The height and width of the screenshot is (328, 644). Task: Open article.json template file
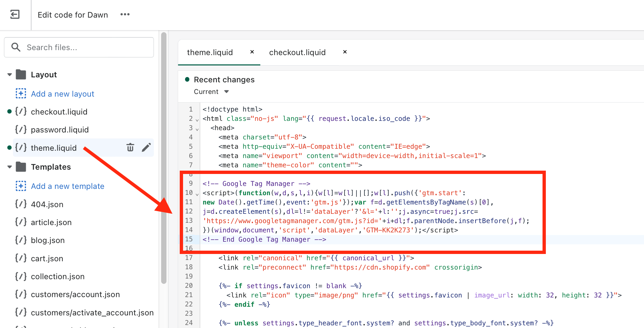51,222
